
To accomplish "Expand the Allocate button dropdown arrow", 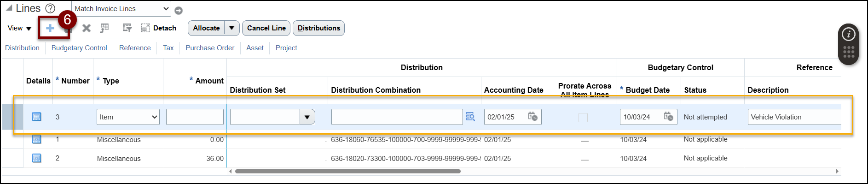I will point(232,28).
